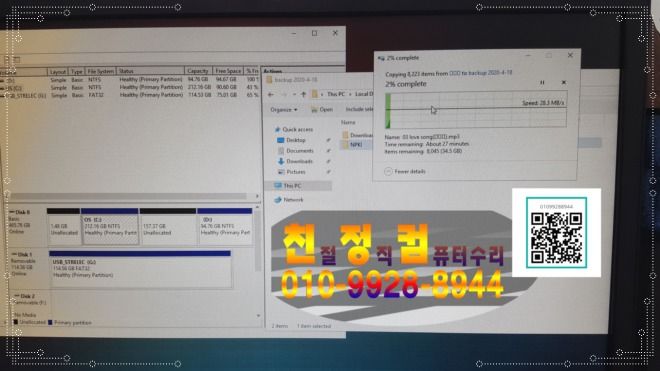Select the Disk 0 header

[27, 227]
